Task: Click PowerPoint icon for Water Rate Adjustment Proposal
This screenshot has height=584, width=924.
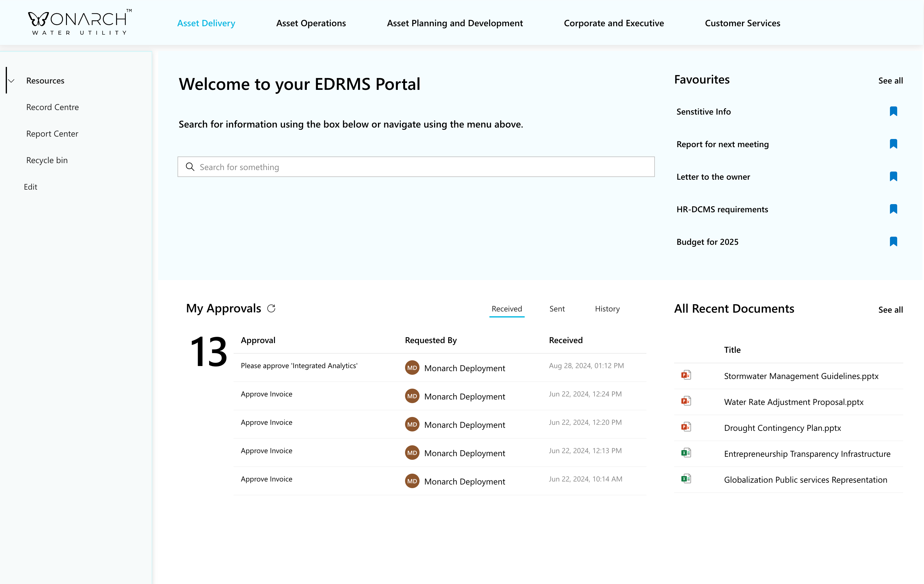Action: tap(686, 401)
